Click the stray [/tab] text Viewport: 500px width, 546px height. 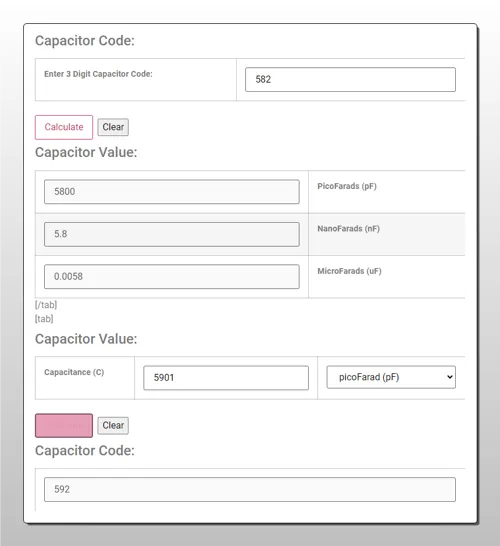pyautogui.click(x=46, y=305)
